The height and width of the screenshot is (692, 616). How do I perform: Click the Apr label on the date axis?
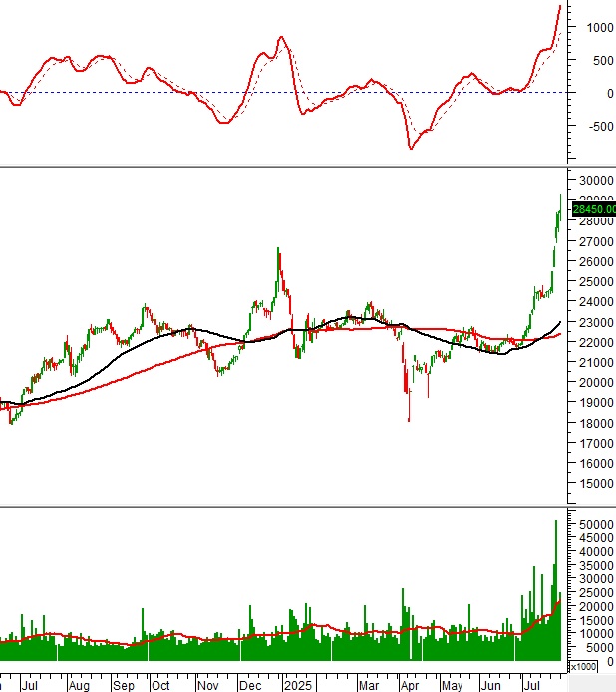410,686
